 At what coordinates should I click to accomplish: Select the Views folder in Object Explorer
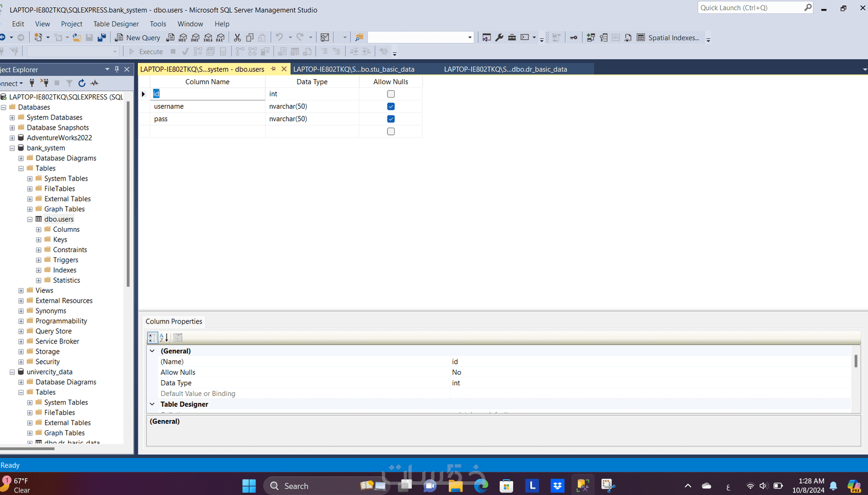coord(44,290)
